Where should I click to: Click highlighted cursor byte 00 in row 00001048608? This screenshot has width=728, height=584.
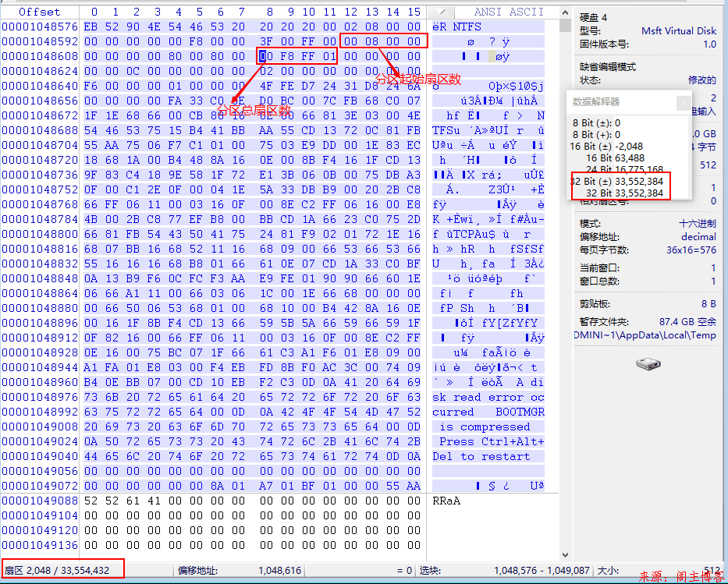266,57
